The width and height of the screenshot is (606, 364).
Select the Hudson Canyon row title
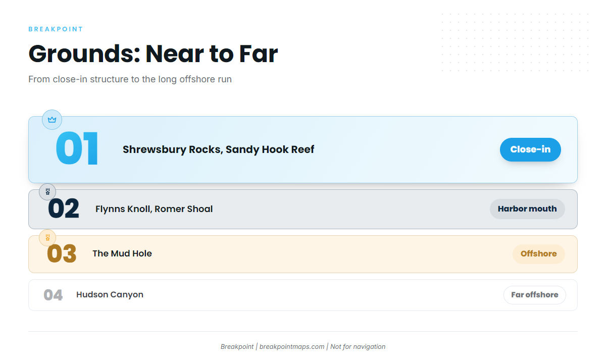(110, 295)
